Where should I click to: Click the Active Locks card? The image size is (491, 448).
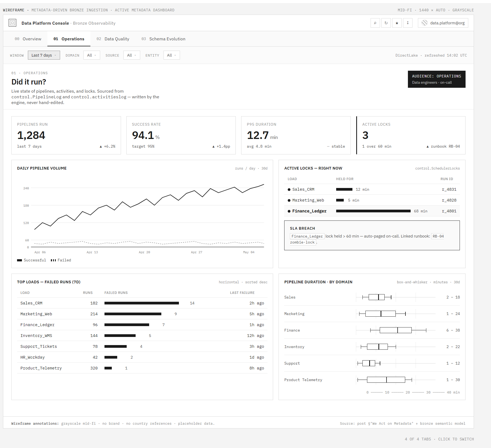point(411,135)
